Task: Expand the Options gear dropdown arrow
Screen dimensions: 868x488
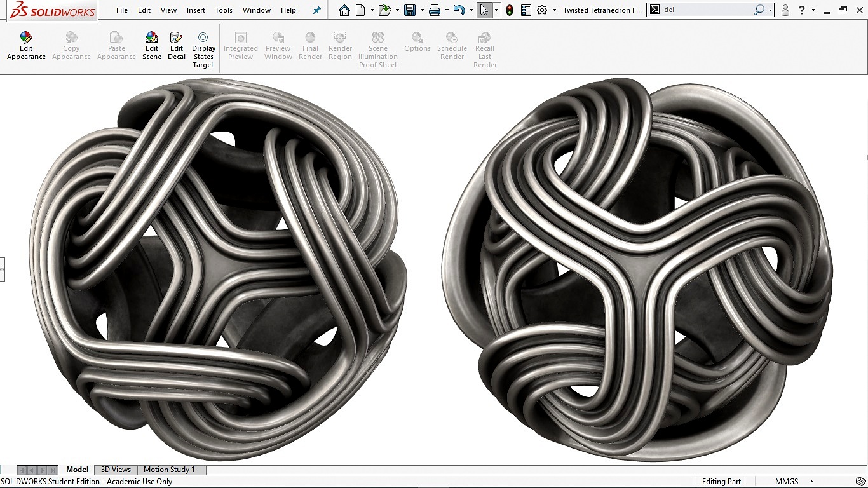Action: (554, 10)
